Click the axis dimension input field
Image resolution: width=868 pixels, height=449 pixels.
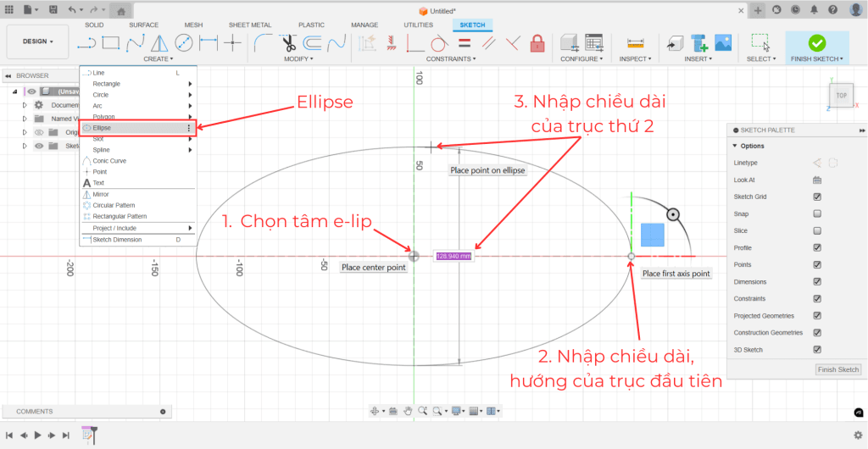(453, 256)
